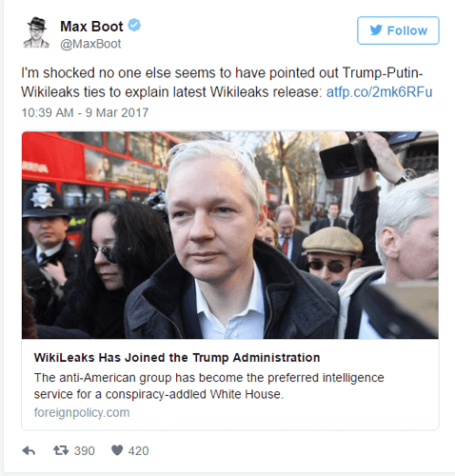Image resolution: width=455 pixels, height=476 pixels.
Task: Open Max Boot's profile avatar
Action: tap(36, 32)
